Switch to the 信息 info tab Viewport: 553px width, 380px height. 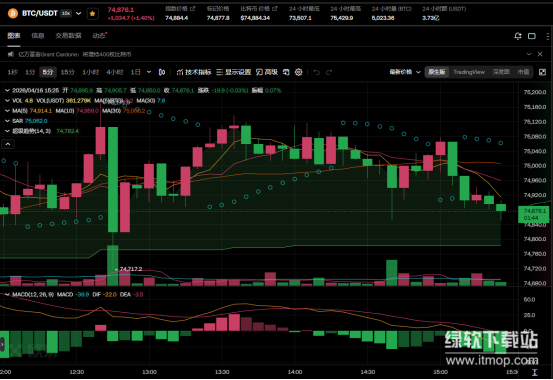38,36
